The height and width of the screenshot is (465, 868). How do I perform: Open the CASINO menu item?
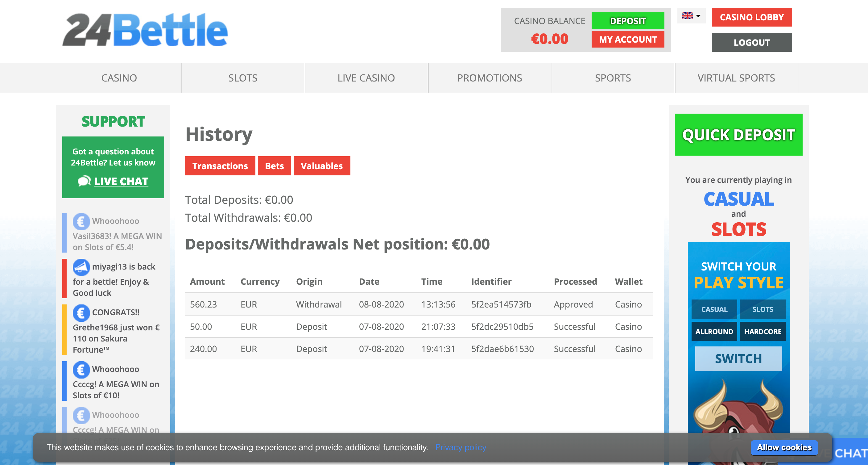[119, 78]
